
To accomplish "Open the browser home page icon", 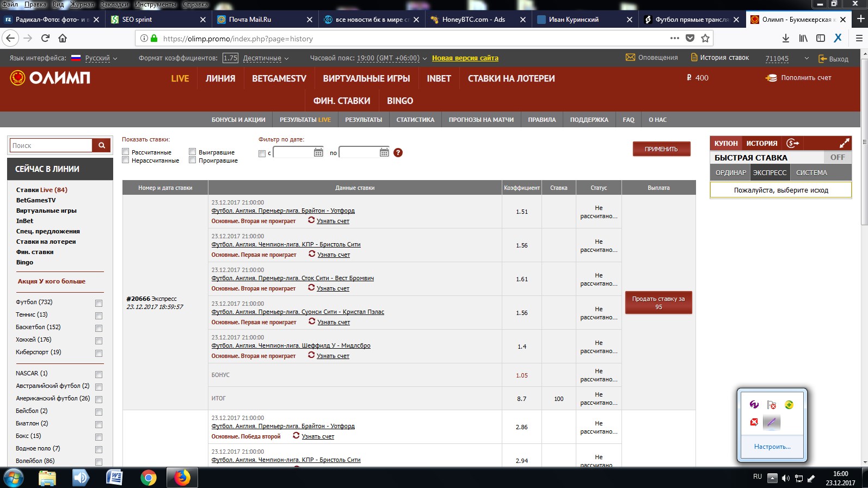I will [x=63, y=38].
